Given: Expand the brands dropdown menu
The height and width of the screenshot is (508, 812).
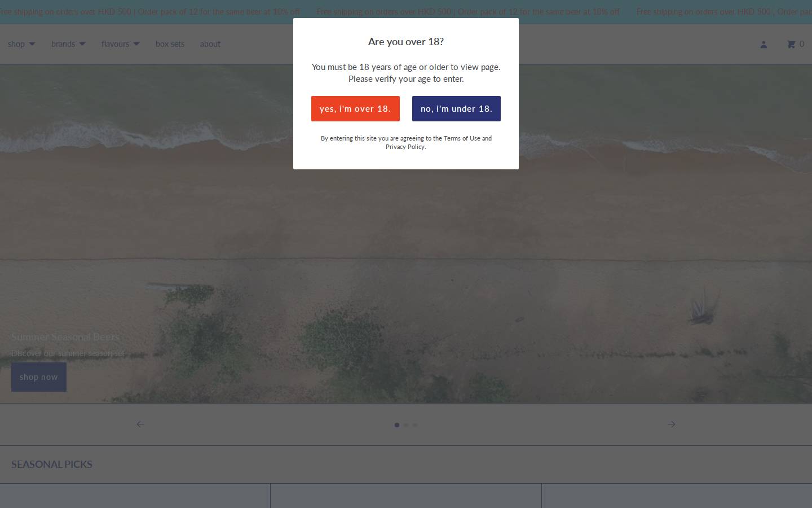Looking at the screenshot, I should (x=68, y=44).
